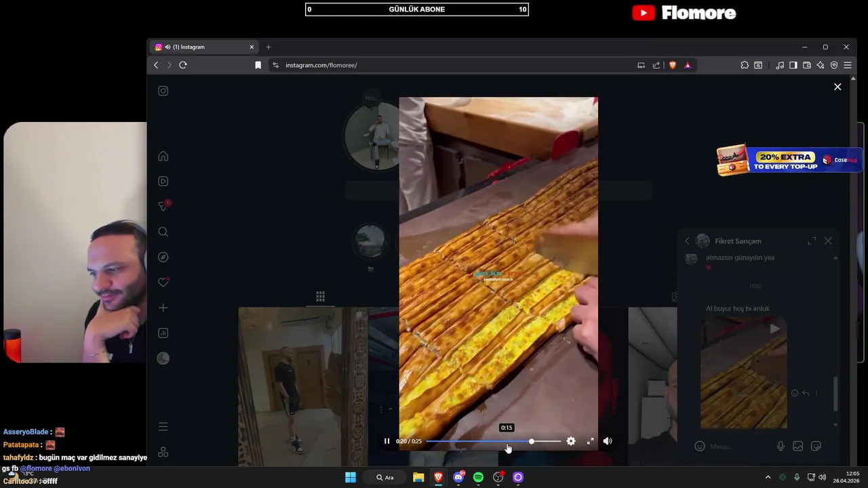
Task: Open Instagram Home from sidebar
Action: coord(163,157)
